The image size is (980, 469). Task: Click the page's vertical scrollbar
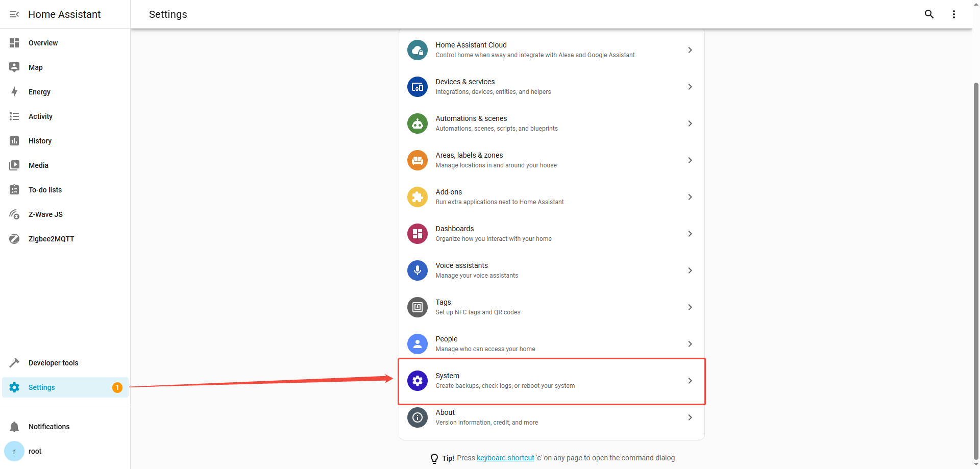[x=976, y=255]
